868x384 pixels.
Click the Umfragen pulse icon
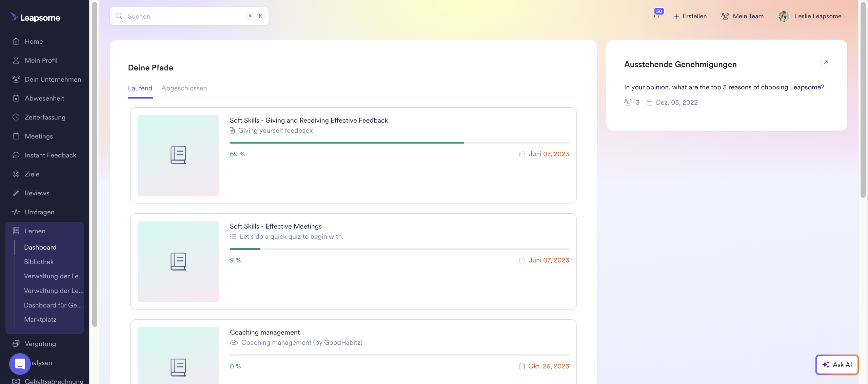(16, 212)
